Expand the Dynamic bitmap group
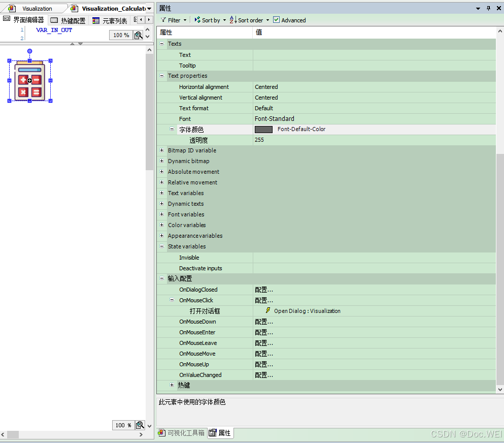 point(162,161)
